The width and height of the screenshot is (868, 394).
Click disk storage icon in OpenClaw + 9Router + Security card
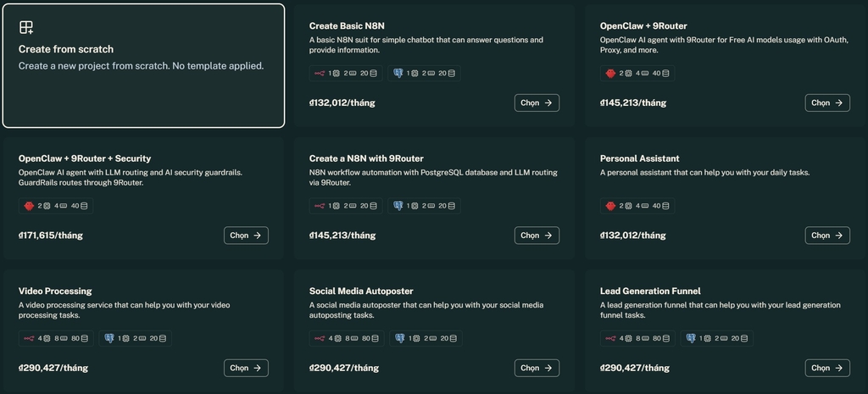(84, 206)
